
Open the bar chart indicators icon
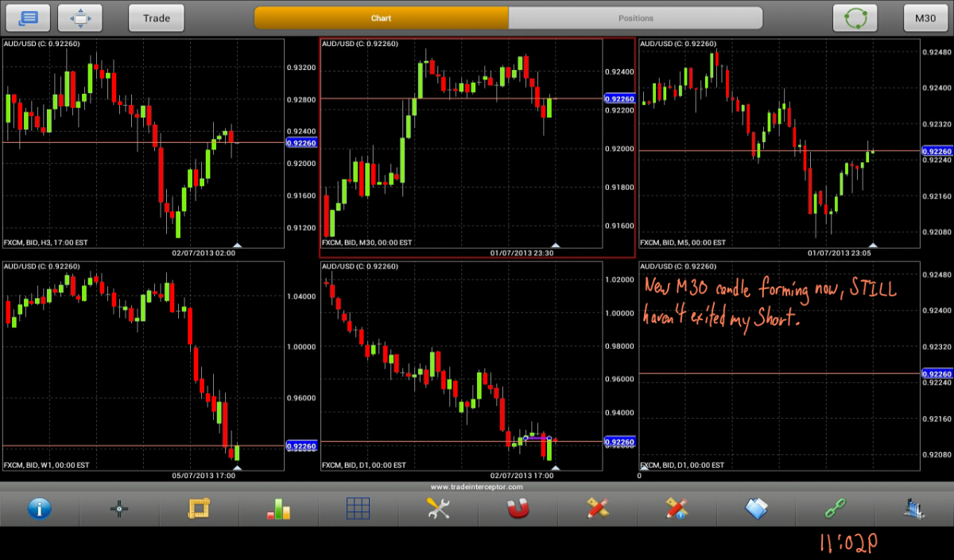tap(278, 508)
